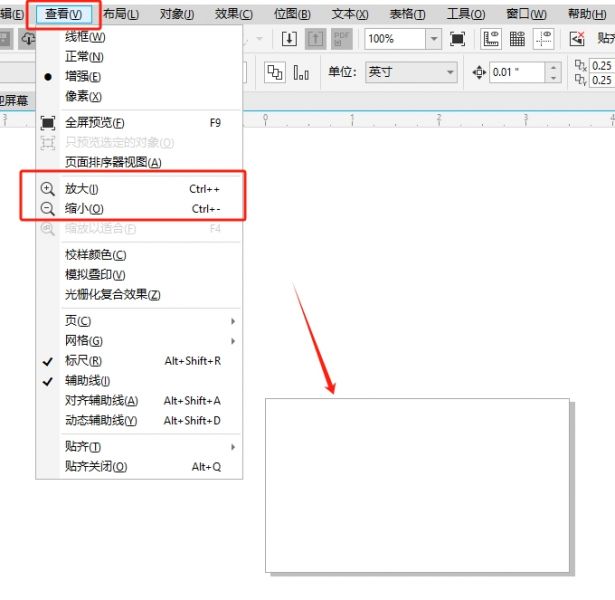
Task: Open the 对象(J) menu
Action: tap(177, 15)
